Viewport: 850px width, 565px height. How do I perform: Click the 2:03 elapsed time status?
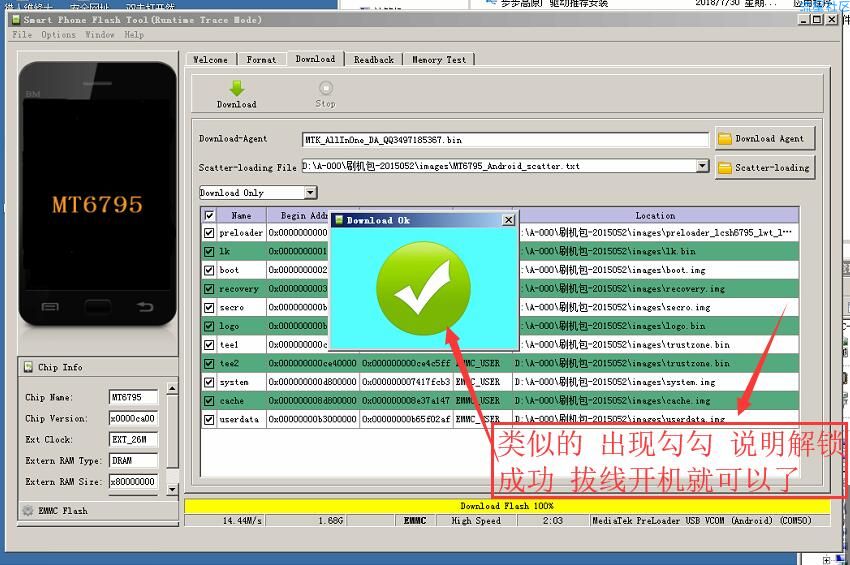pos(553,521)
